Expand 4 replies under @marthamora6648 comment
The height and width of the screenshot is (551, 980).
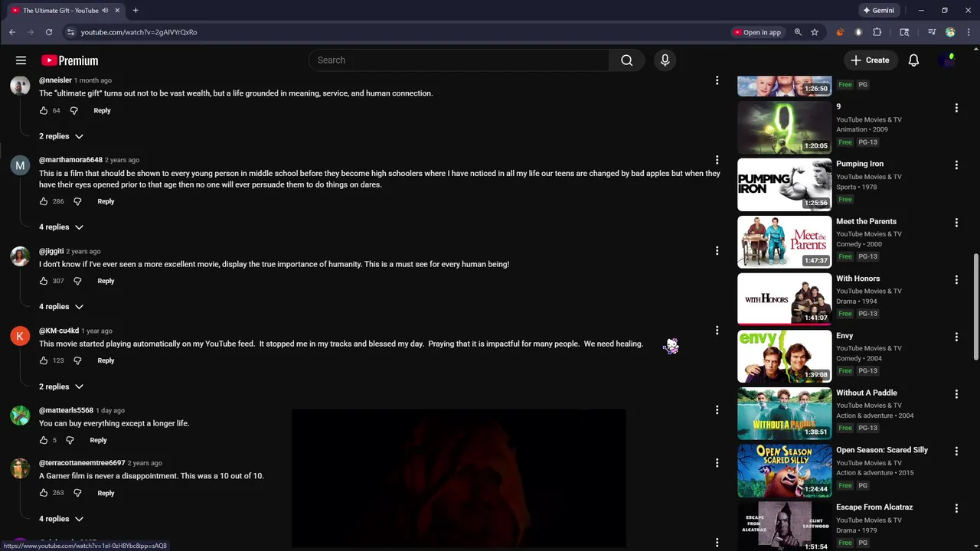61,227
